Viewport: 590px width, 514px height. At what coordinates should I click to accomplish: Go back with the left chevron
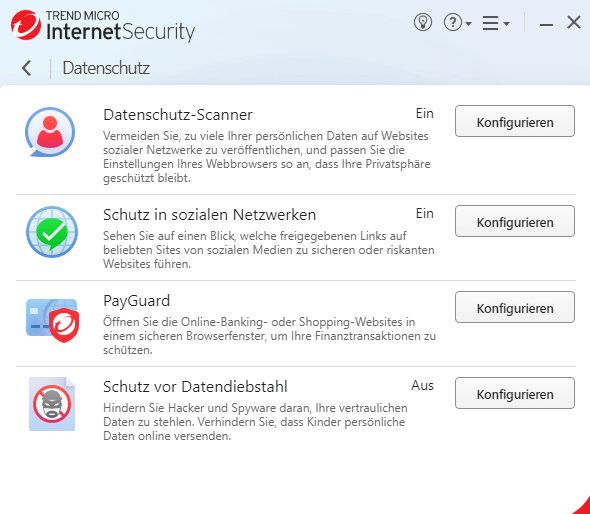pyautogui.click(x=27, y=68)
